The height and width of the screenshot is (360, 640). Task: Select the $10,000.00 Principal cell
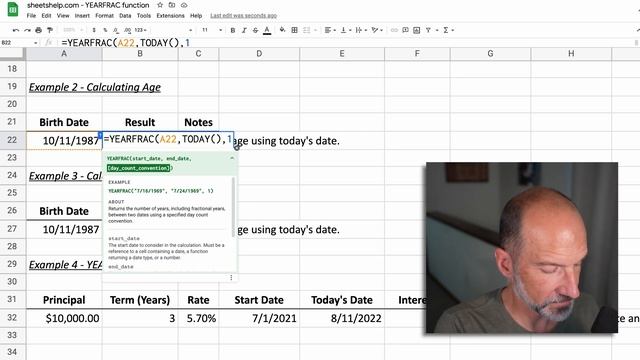point(64,318)
